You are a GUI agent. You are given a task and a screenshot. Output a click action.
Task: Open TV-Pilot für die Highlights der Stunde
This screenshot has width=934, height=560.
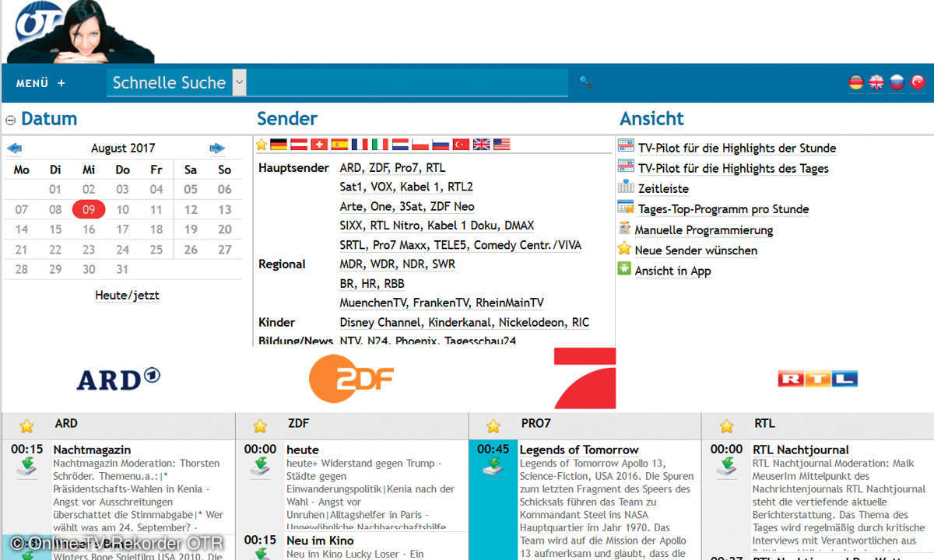pyautogui.click(x=737, y=148)
